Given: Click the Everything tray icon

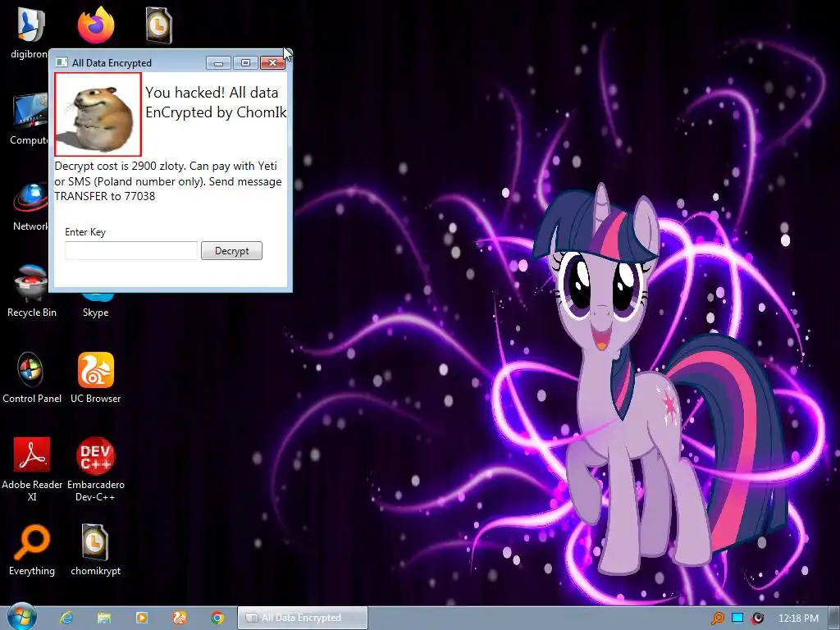Looking at the screenshot, I should point(717,619).
